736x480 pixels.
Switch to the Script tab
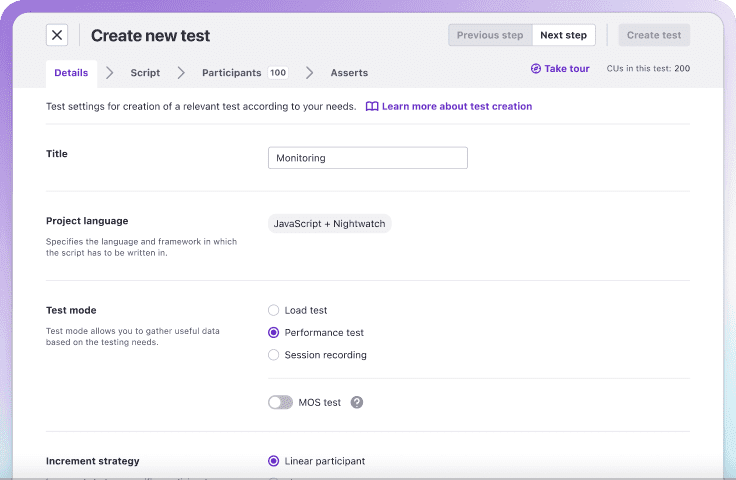click(x=145, y=73)
